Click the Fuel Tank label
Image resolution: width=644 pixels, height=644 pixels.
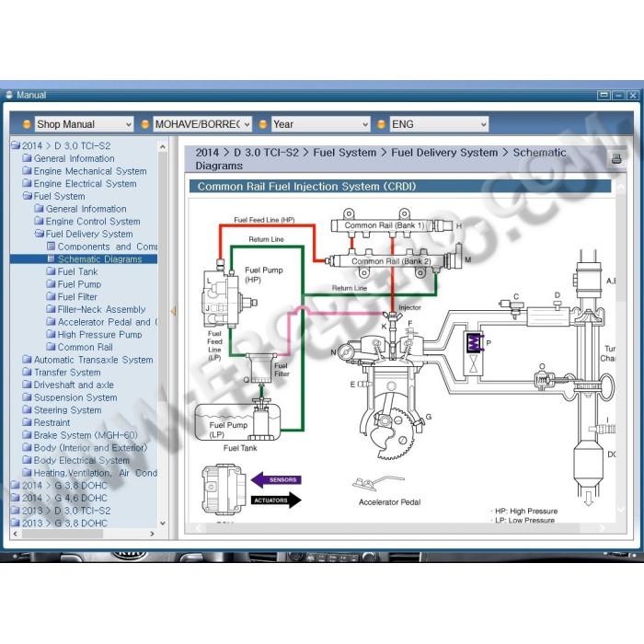240,448
